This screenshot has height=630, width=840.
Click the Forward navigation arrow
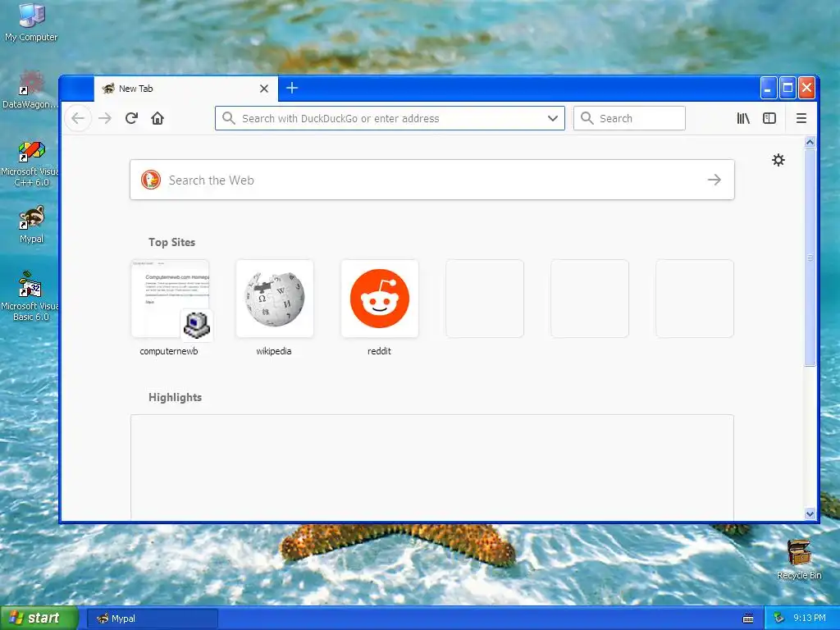(x=105, y=118)
